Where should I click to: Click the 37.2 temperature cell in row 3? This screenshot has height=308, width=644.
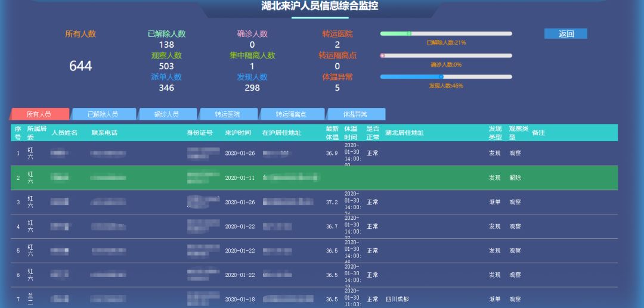click(x=332, y=203)
